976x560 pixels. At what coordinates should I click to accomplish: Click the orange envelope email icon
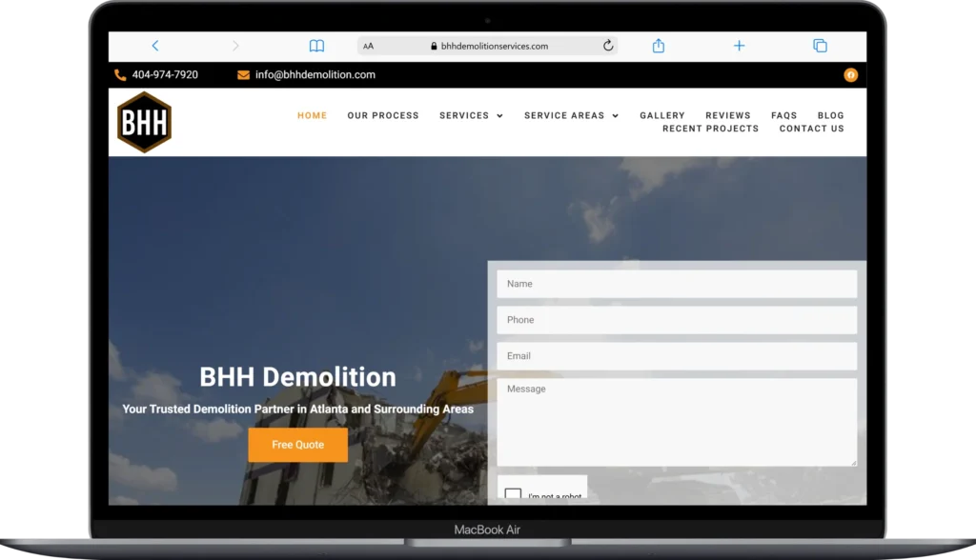(x=243, y=74)
